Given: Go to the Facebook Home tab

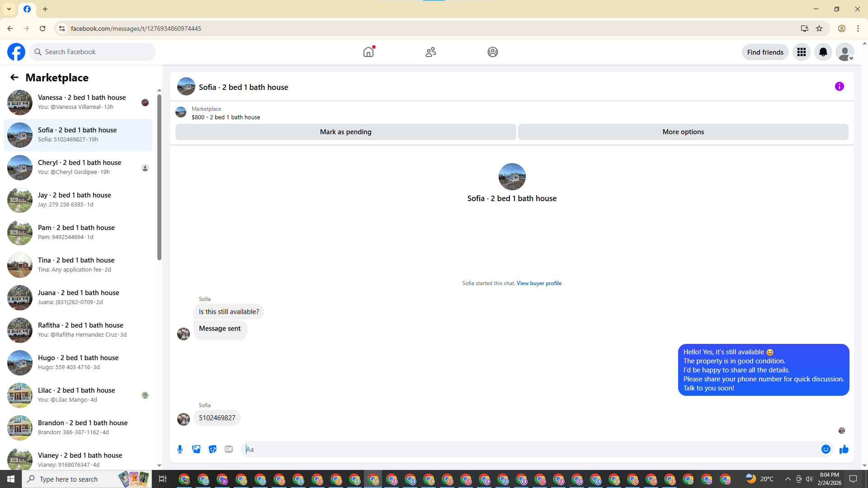Looking at the screenshot, I should click(368, 52).
